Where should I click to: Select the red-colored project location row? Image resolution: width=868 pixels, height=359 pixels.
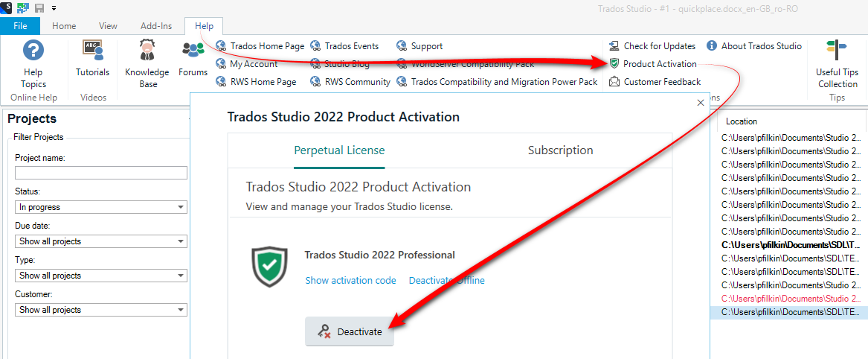[x=791, y=299]
